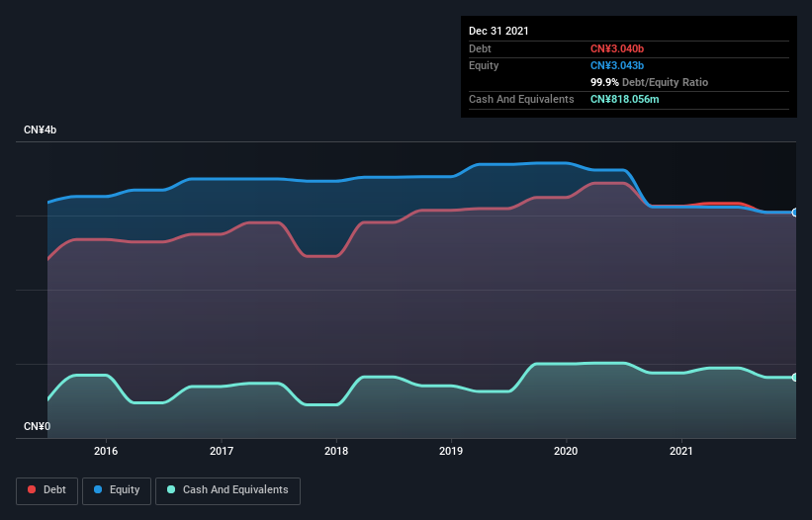Click Cash And Equivalents label in tooltip
The image size is (812, 520).
coord(521,99)
